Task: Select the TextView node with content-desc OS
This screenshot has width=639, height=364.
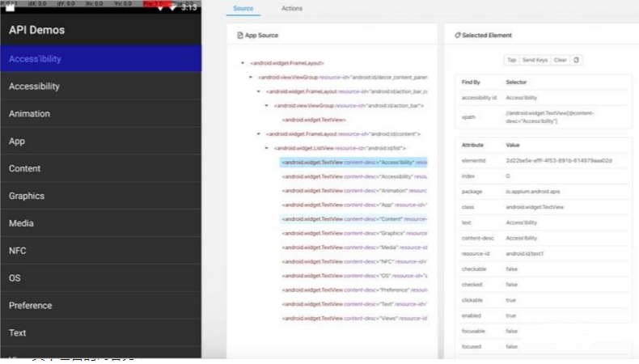Action: click(353, 276)
